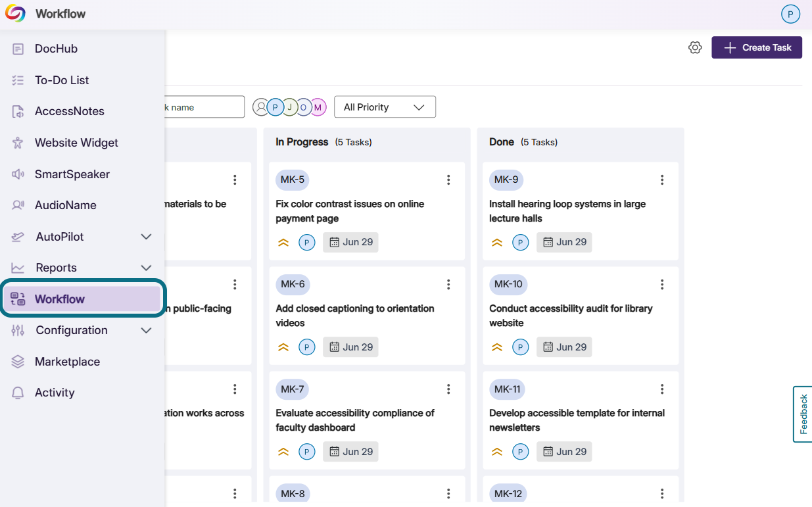
Task: Filter tasks by assignee M avatar
Action: coord(318,107)
